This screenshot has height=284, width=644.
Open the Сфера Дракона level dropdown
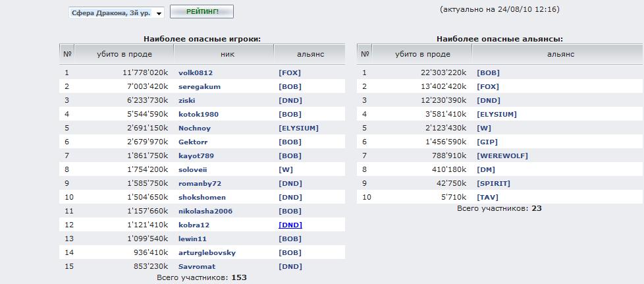tap(117, 13)
